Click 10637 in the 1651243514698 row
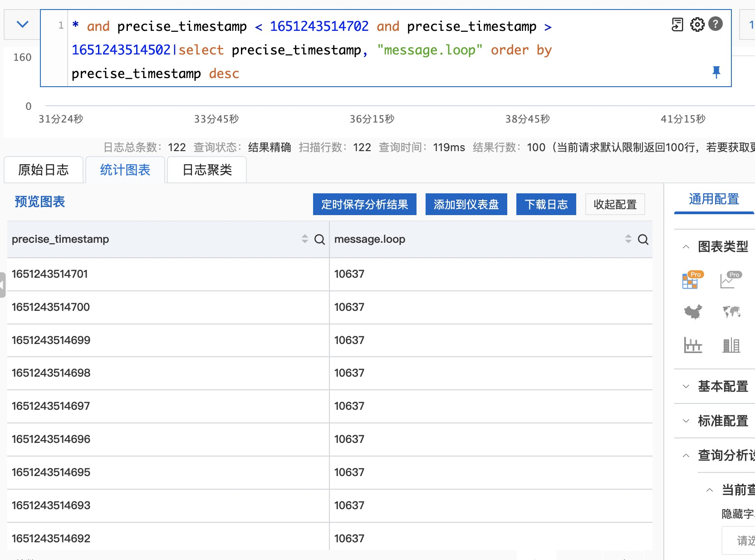The height and width of the screenshot is (560, 755). pos(349,373)
